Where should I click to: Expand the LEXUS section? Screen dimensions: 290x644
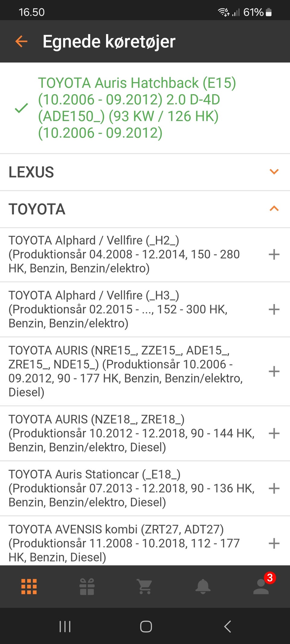(x=274, y=172)
